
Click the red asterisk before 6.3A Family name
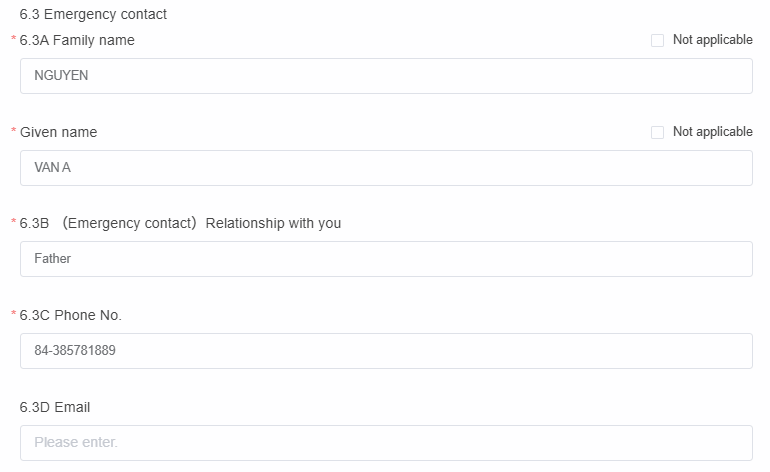click(14, 41)
